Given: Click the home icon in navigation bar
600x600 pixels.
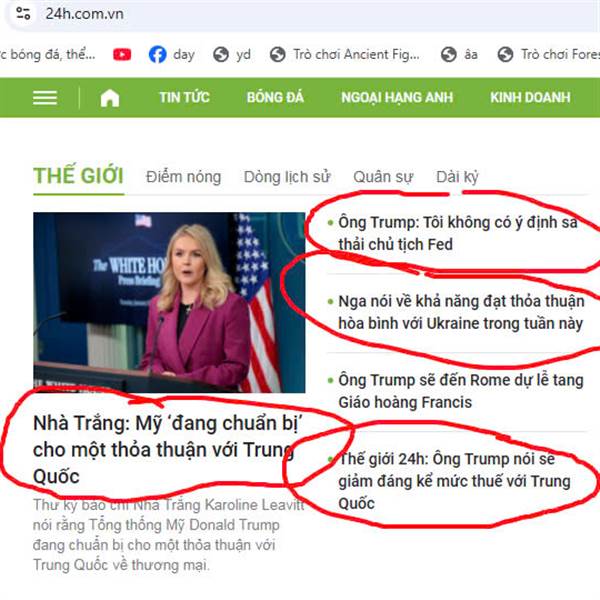Looking at the screenshot, I should pyautogui.click(x=110, y=98).
